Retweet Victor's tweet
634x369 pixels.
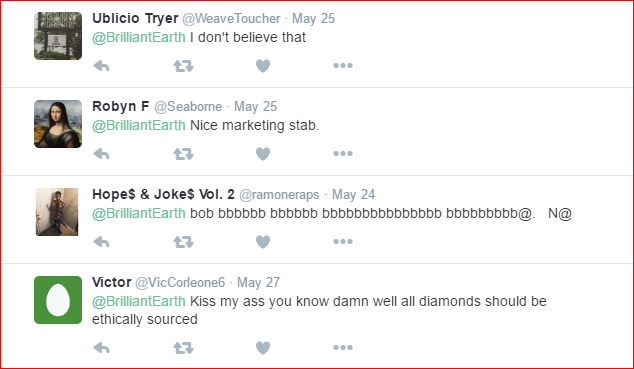[x=183, y=348]
